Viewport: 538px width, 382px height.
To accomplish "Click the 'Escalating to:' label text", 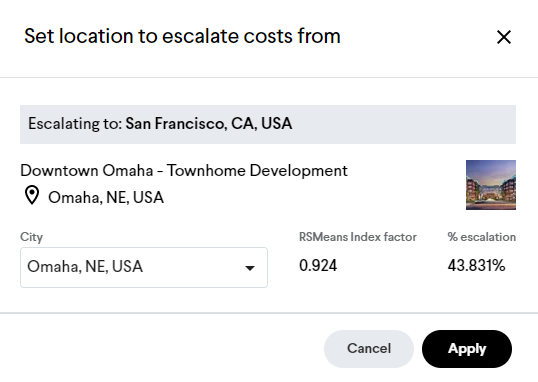I will (x=75, y=124).
